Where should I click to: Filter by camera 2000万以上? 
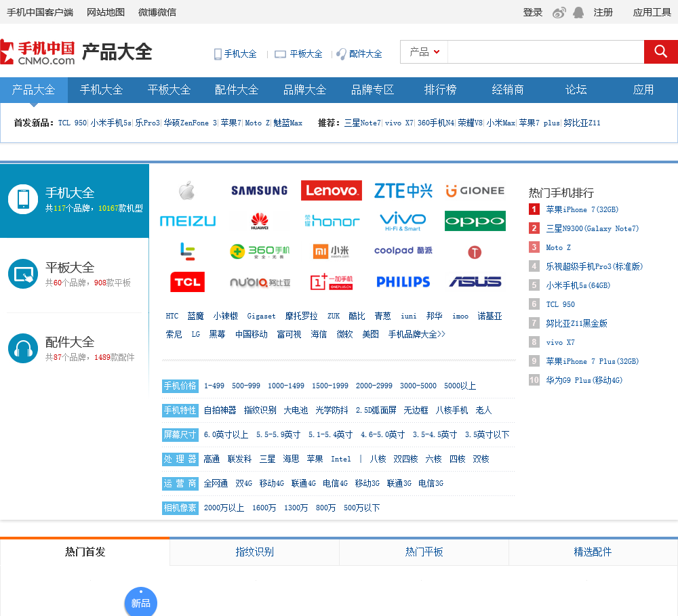click(224, 508)
